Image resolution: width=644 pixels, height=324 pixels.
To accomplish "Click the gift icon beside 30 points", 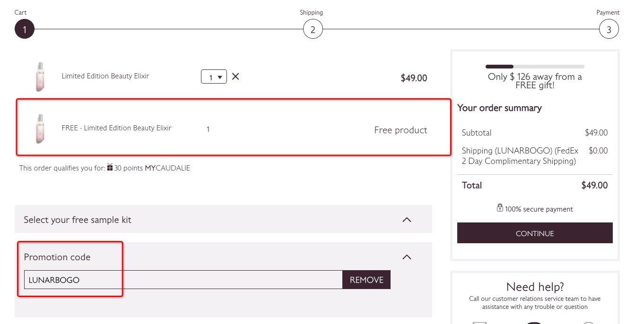I will 110,167.
